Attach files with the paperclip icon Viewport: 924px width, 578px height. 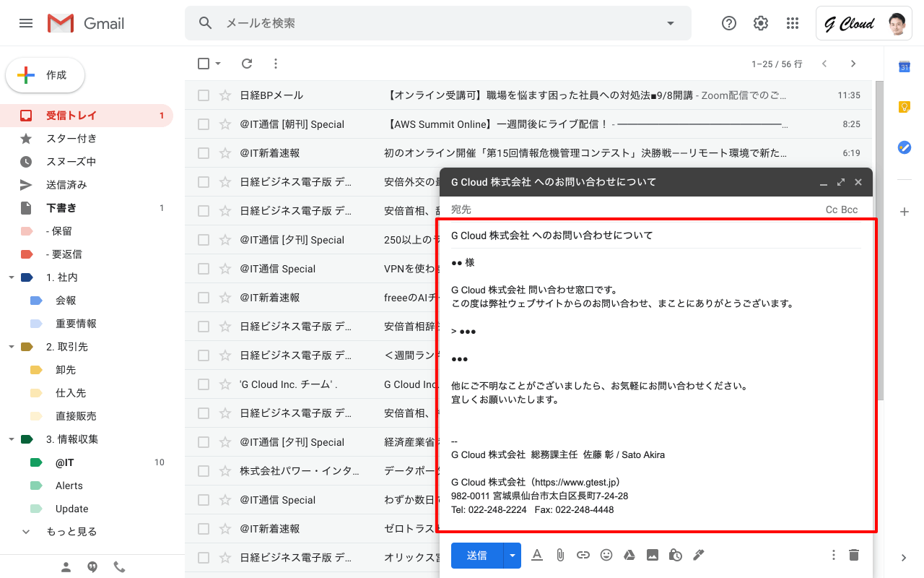[x=560, y=555]
